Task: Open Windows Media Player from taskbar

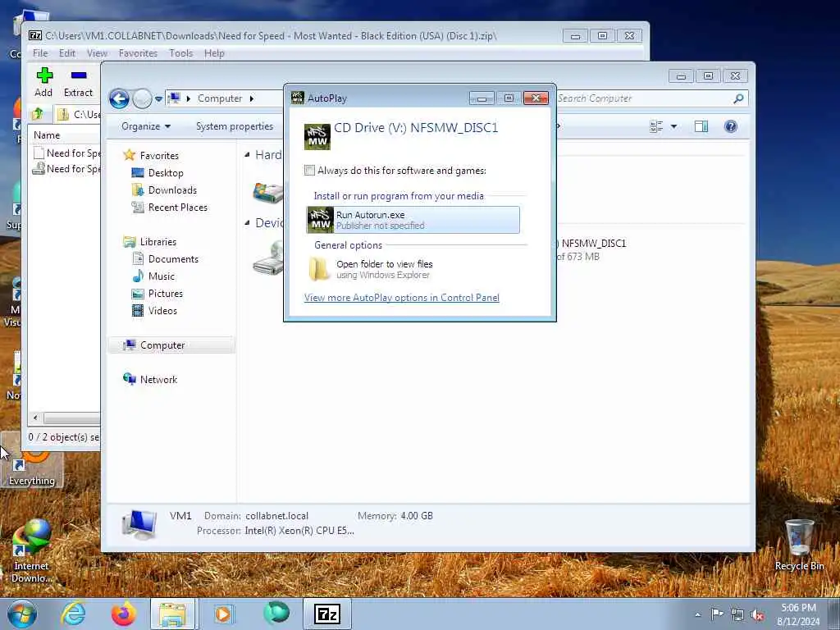Action: (x=223, y=614)
